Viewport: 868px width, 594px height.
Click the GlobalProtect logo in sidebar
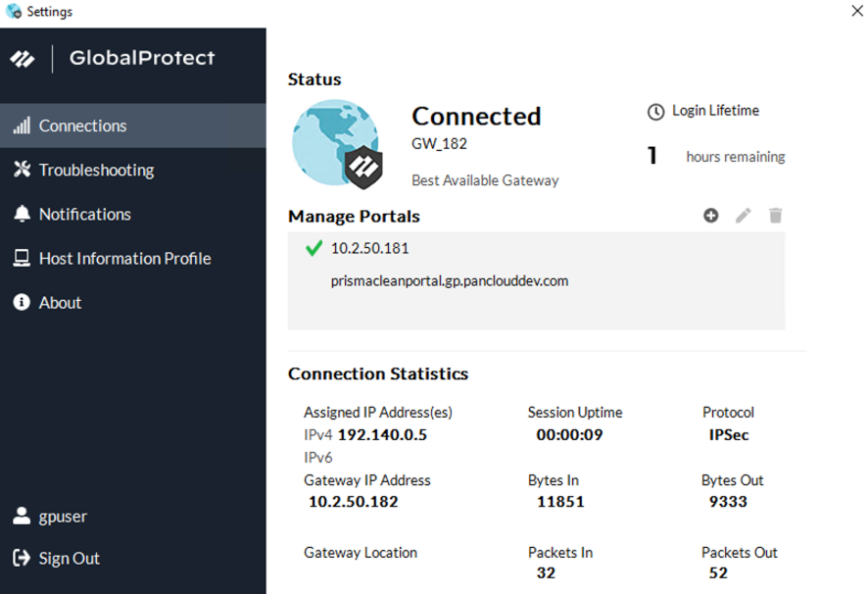(23, 59)
